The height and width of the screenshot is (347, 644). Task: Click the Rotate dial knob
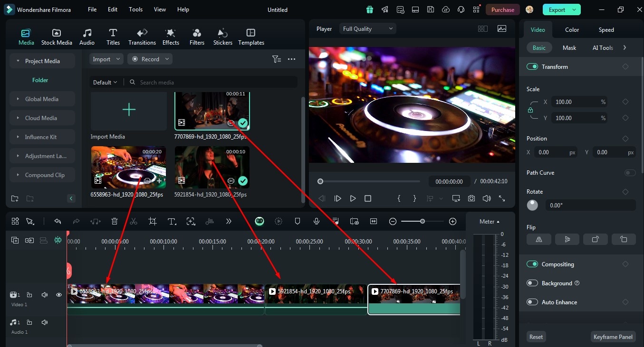(x=532, y=205)
